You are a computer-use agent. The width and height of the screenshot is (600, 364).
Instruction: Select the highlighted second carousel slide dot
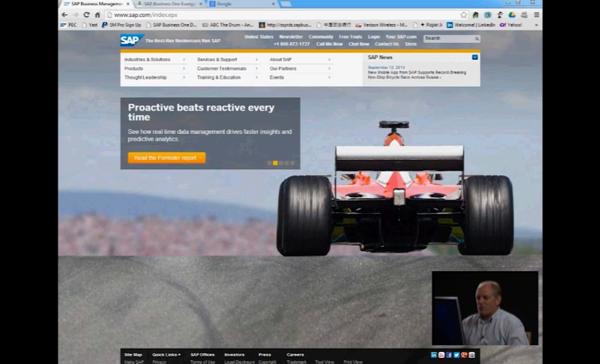(275, 163)
